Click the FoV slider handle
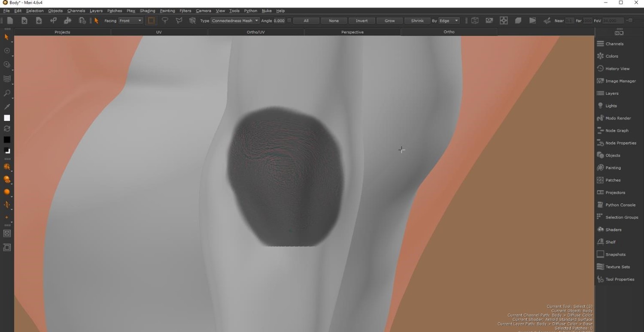644x332 pixels. coord(630,21)
